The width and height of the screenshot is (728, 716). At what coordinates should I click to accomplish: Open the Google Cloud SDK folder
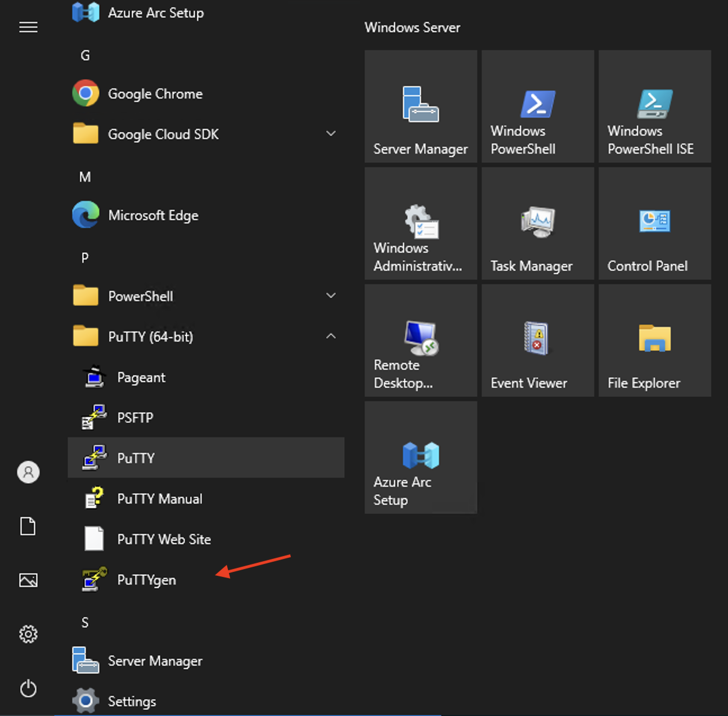coord(206,134)
